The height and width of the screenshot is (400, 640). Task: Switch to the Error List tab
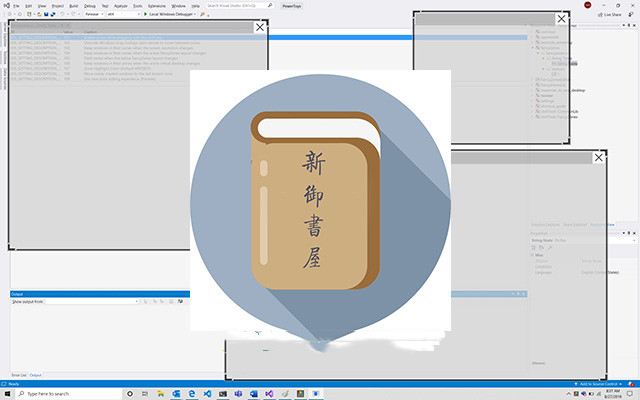(x=19, y=375)
